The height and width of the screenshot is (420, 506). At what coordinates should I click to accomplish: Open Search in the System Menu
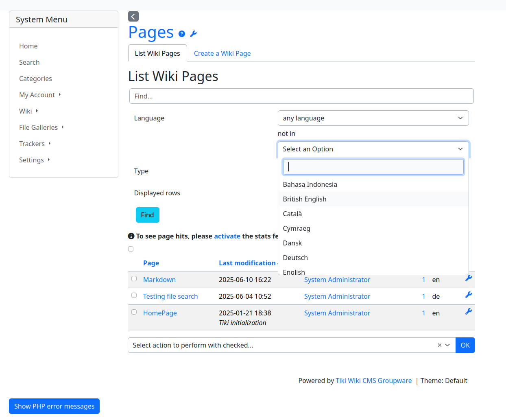[x=29, y=62]
